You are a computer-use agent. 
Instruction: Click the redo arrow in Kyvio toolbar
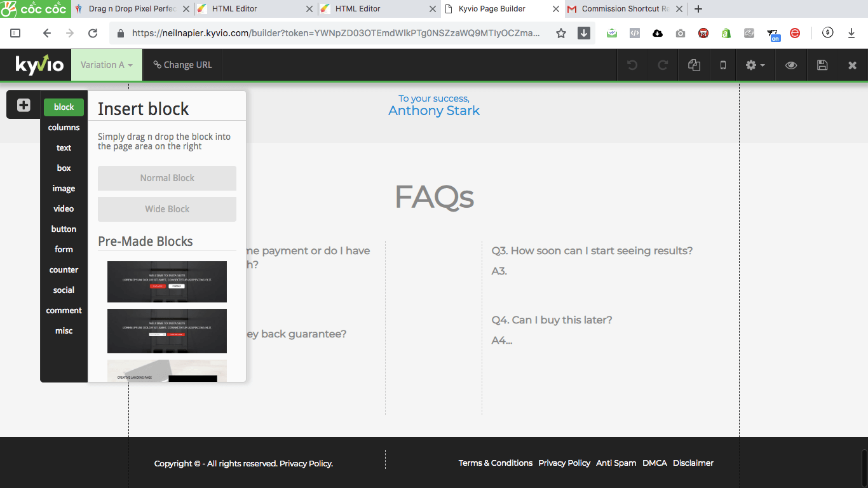point(663,65)
